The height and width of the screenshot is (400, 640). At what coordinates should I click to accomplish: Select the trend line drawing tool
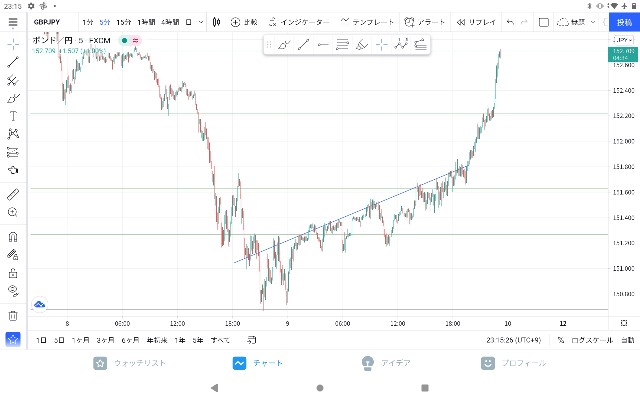pyautogui.click(x=13, y=62)
